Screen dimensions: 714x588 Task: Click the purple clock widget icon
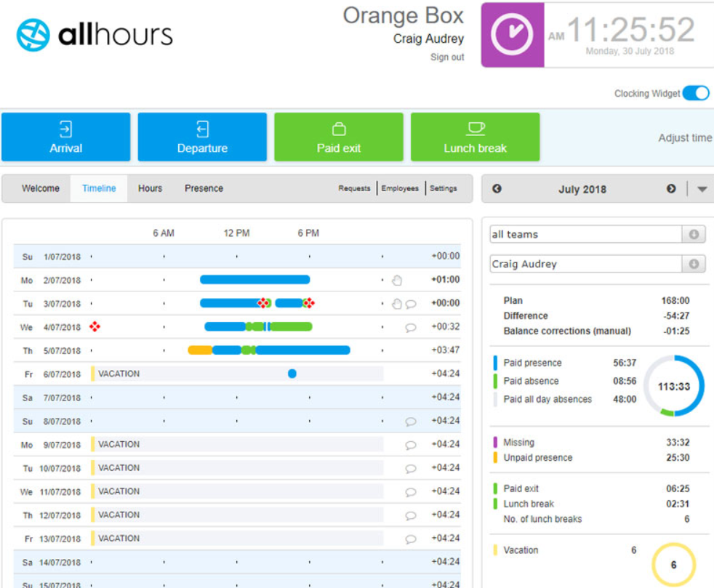(513, 35)
